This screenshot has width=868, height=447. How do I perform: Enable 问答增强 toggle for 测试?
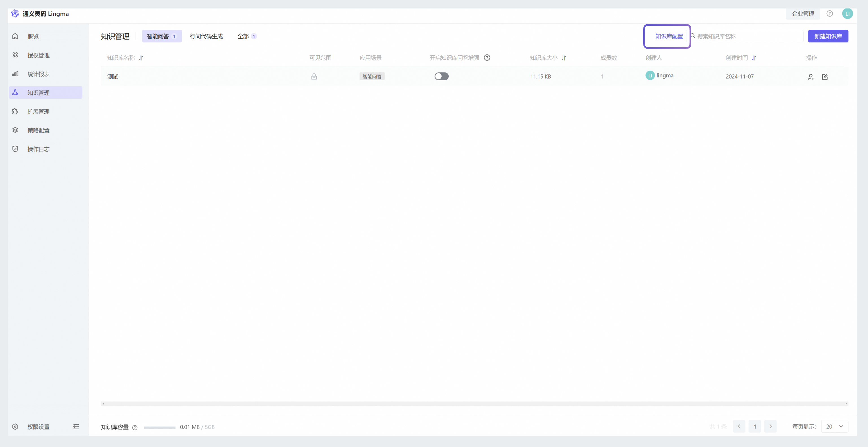click(441, 76)
